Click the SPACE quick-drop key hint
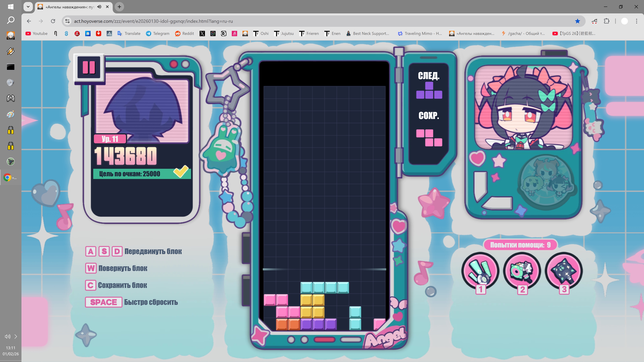 (103, 302)
